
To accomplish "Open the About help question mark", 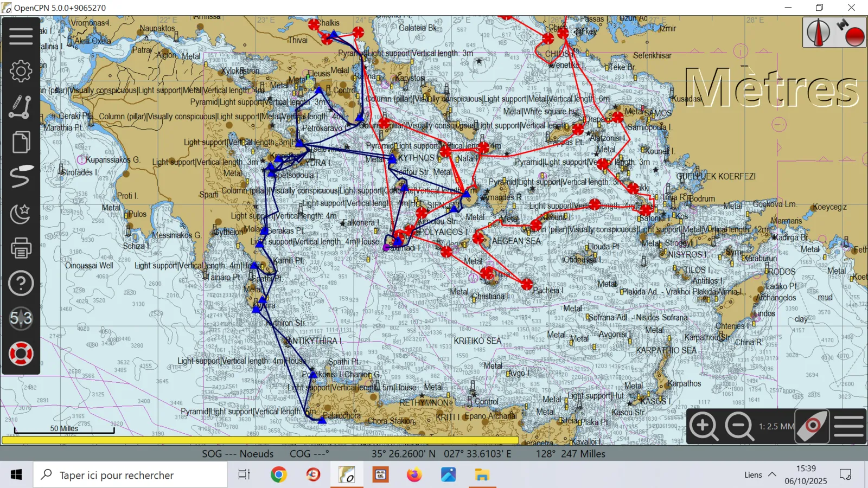I will tap(21, 284).
